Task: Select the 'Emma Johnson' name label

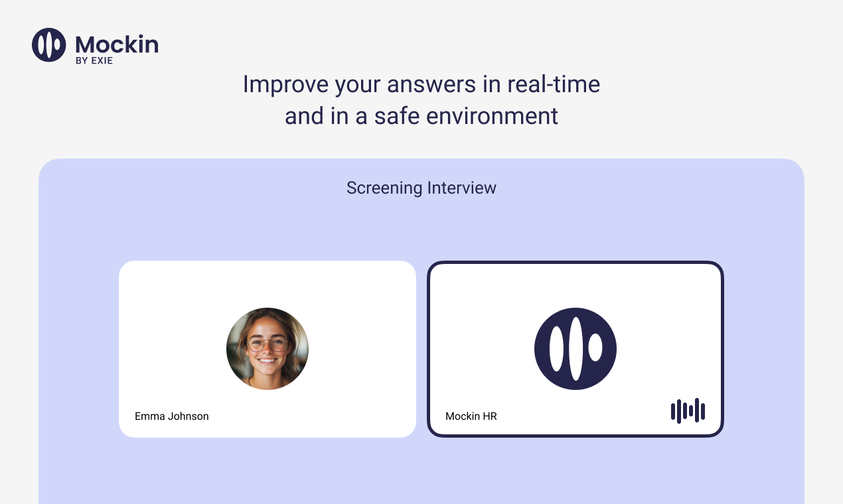Action: click(x=172, y=416)
